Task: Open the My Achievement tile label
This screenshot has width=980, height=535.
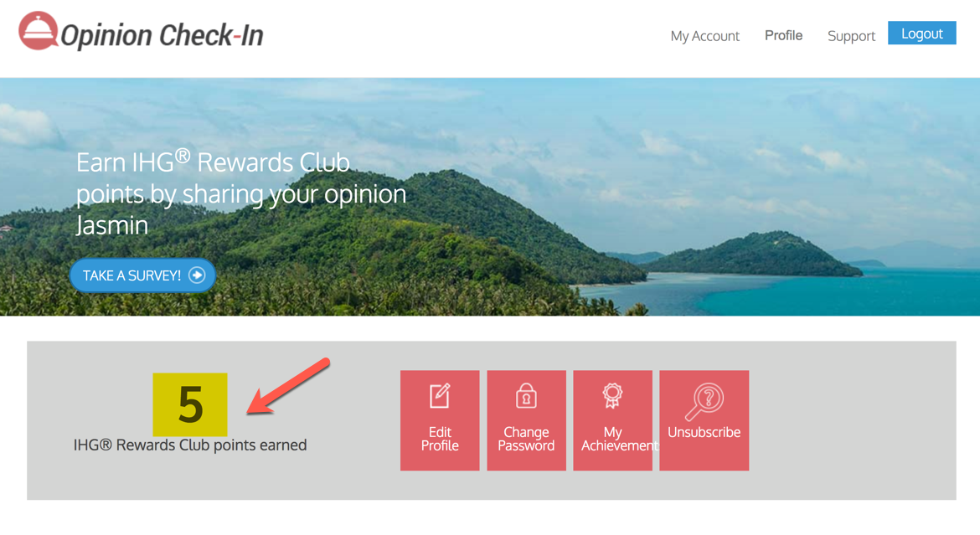Action: (612, 439)
